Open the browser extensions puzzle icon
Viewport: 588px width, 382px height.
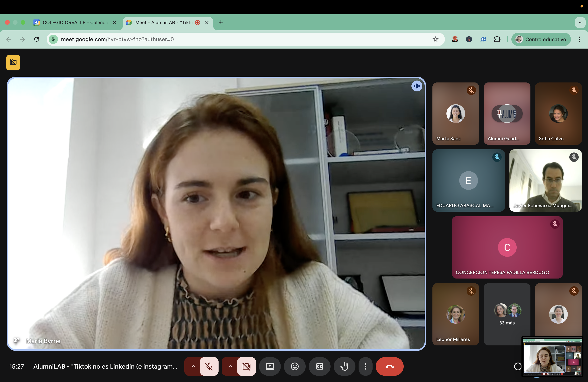coord(497,39)
